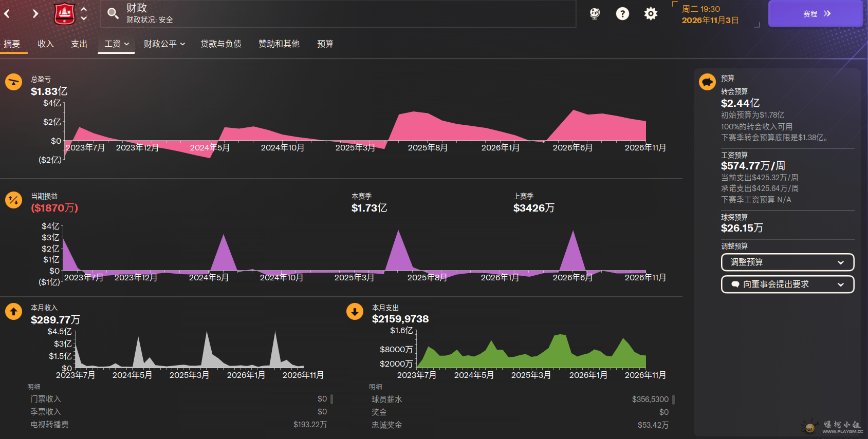Screen dimensions: 868x439
Task: Open the 赞助和其他 tab
Action: [279, 44]
